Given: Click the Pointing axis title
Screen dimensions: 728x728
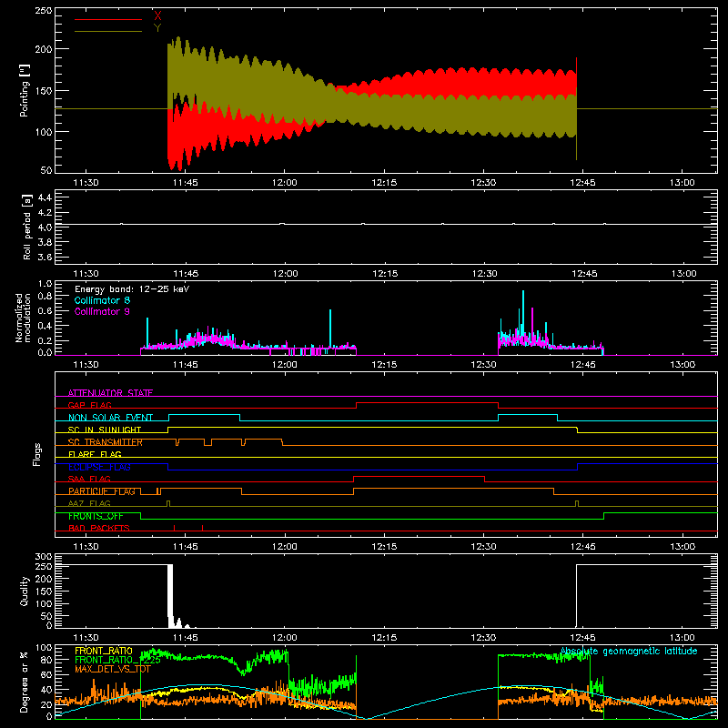Looking at the screenshot, I should tap(25, 90).
